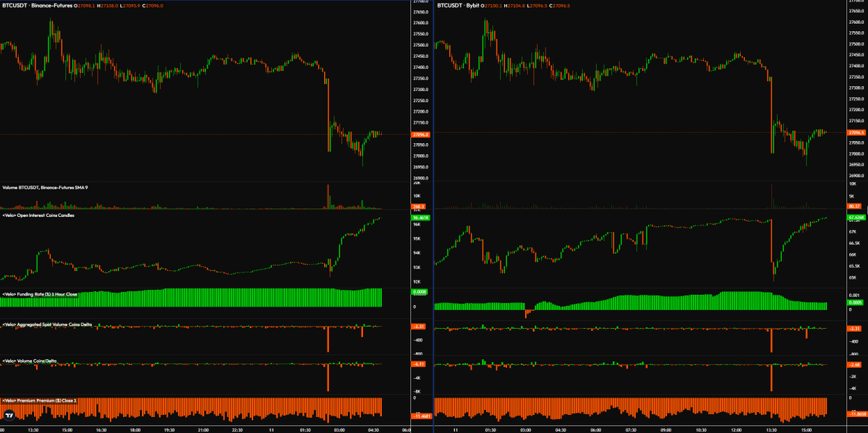Click the -2.68 volume delta label
The image size is (868, 433).
pos(854,364)
